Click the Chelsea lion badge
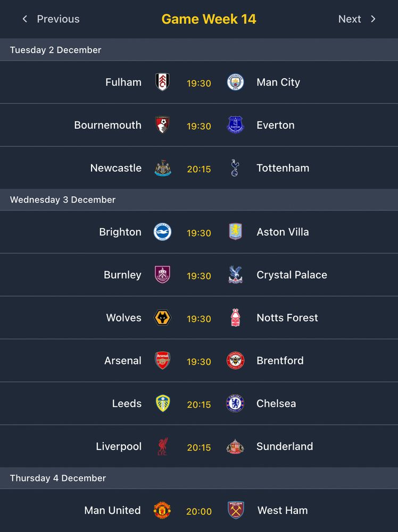Viewport: 398px width, 532px height. pyautogui.click(x=235, y=403)
